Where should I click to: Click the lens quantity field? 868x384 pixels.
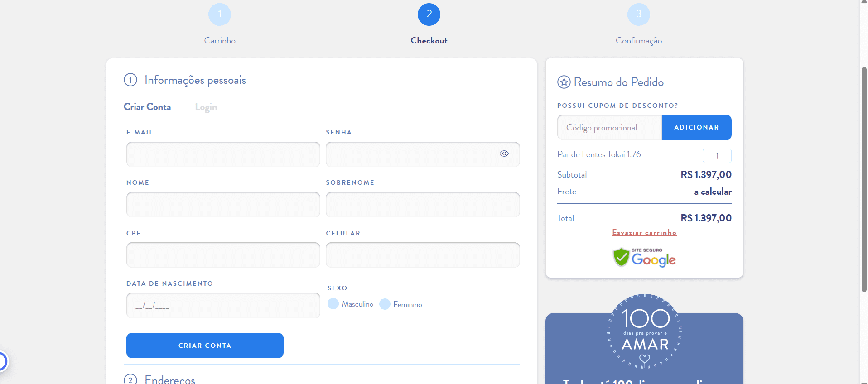pos(717,156)
